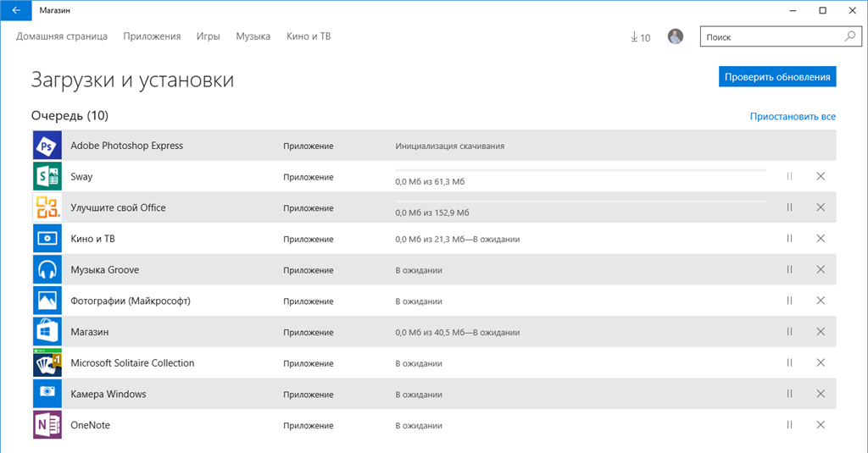Click the 0,0 Мб из 21,3 Мб—В ожидании text
The height and width of the screenshot is (453, 868).
pyautogui.click(x=457, y=239)
